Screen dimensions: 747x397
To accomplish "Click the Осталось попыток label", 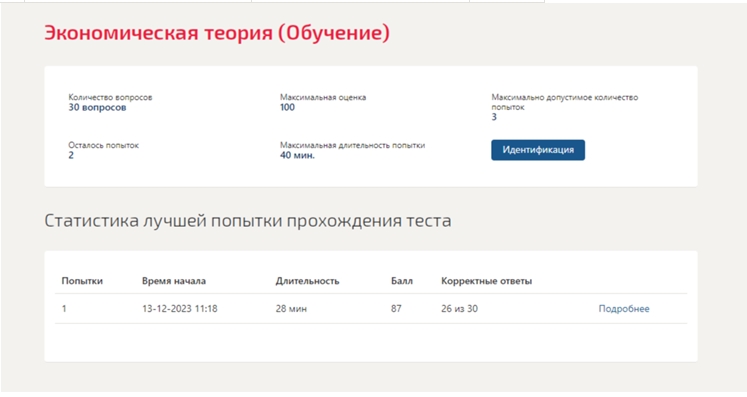I will point(103,145).
